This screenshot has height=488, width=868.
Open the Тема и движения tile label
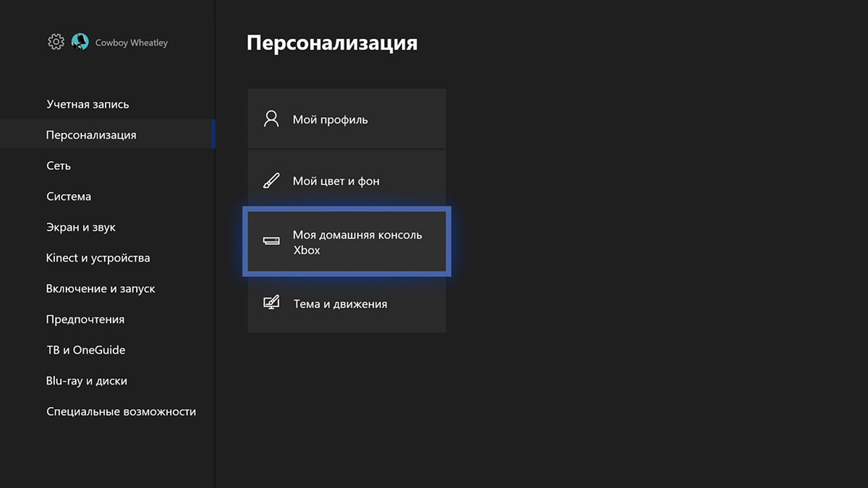340,304
